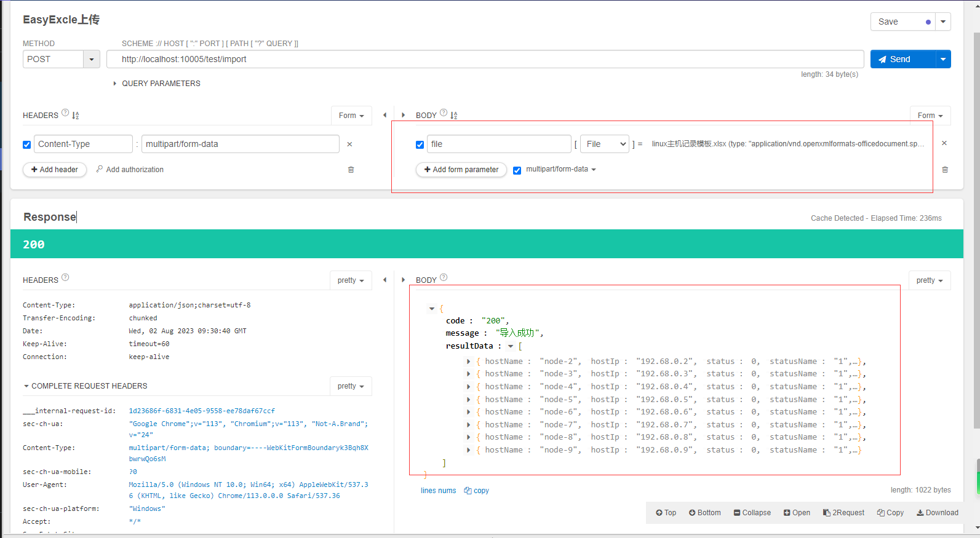Toggle lines nums link
The width and height of the screenshot is (980, 538).
439,491
